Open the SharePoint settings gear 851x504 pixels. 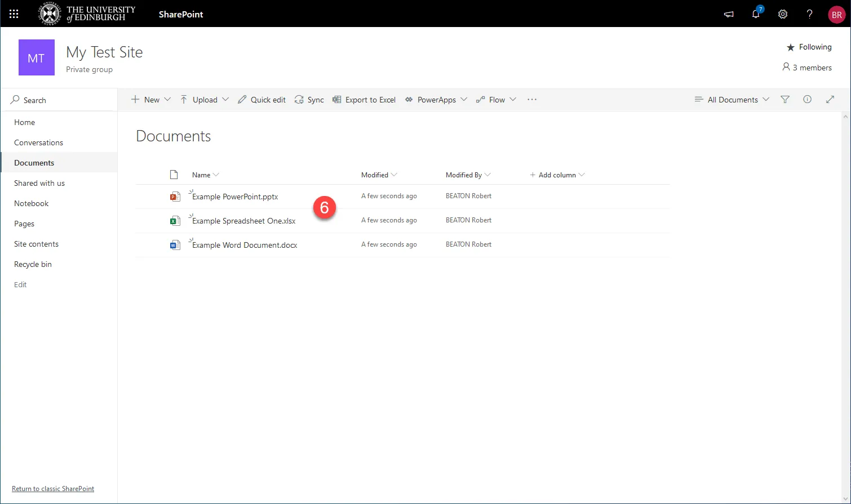[x=783, y=14]
